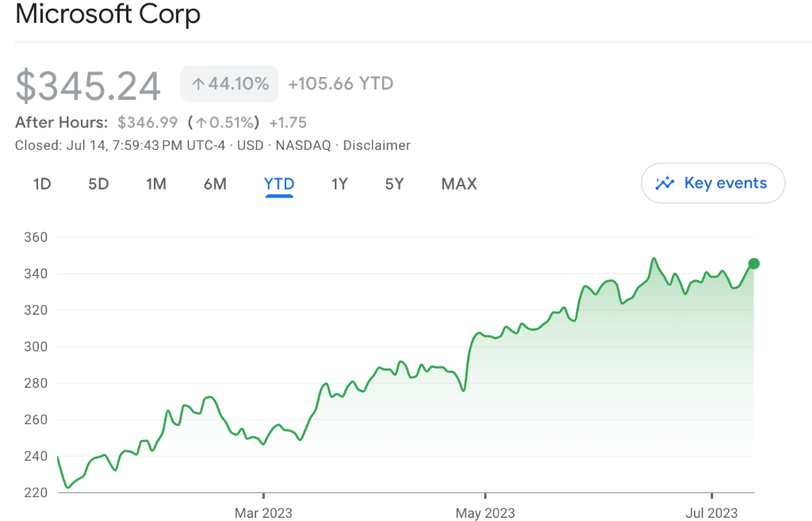Click the $346.99 after hours price
Viewport: 812px width, 521px height.
coord(147,122)
